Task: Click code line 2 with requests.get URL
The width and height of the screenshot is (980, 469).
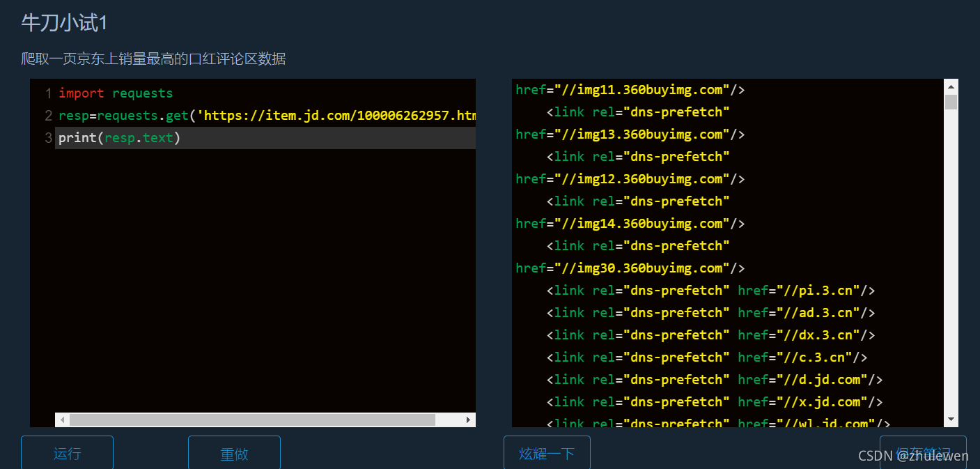Action: click(267, 116)
